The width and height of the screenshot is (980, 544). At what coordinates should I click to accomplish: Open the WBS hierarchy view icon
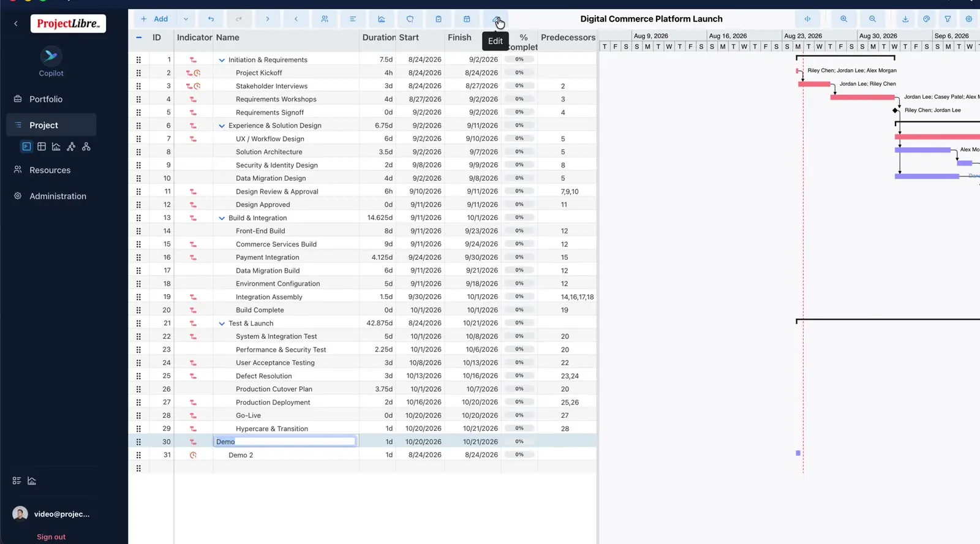(86, 146)
